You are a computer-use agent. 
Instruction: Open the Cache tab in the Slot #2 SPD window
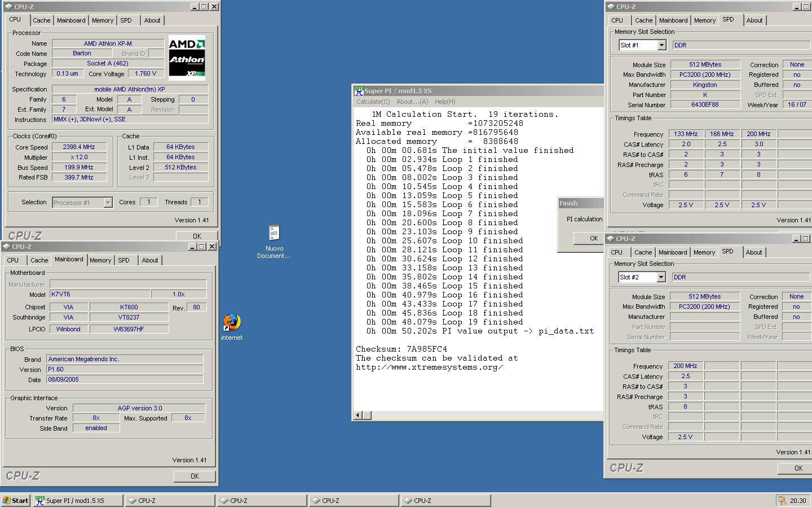[x=643, y=252]
